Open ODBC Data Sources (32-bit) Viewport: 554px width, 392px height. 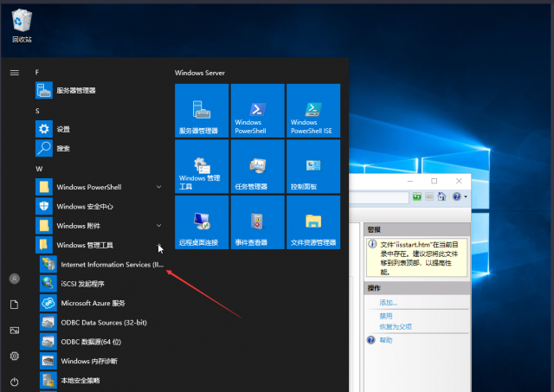coord(102,323)
